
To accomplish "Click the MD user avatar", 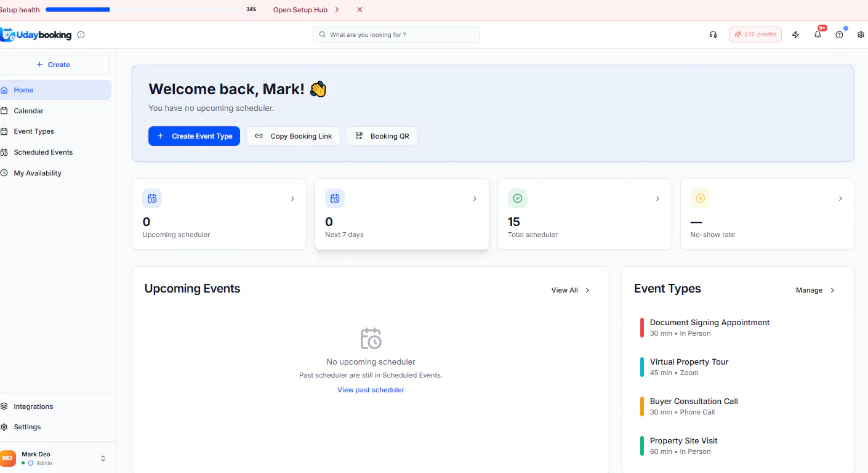I will [8, 458].
